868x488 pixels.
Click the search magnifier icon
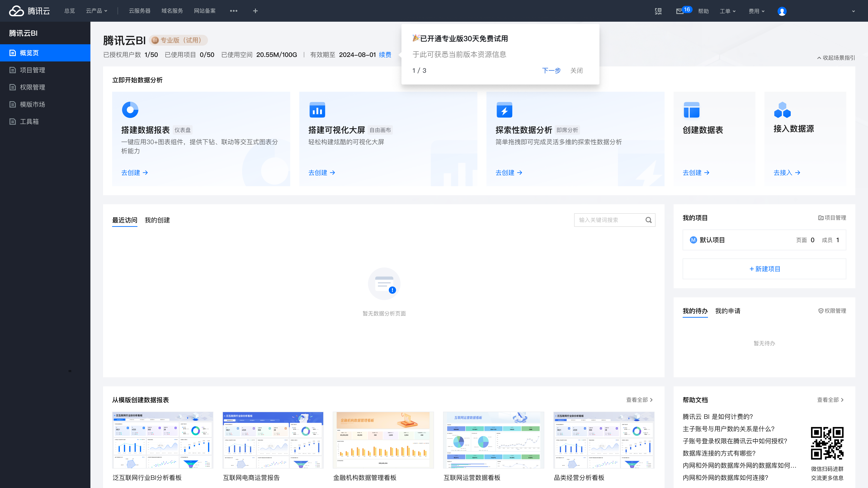(x=648, y=220)
